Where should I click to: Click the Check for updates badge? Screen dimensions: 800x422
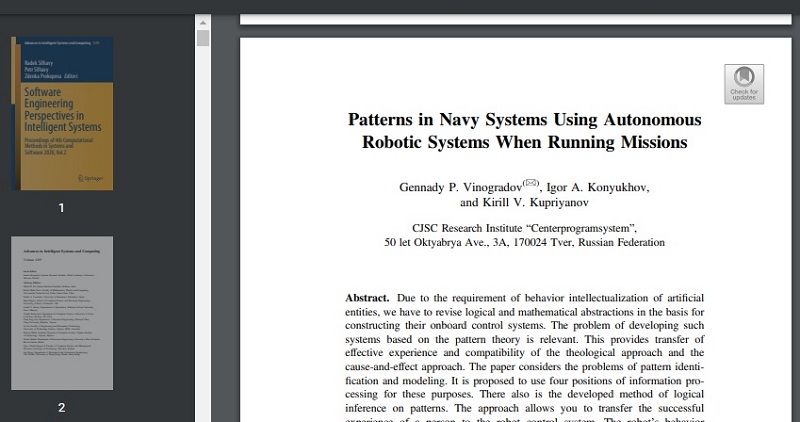744,84
